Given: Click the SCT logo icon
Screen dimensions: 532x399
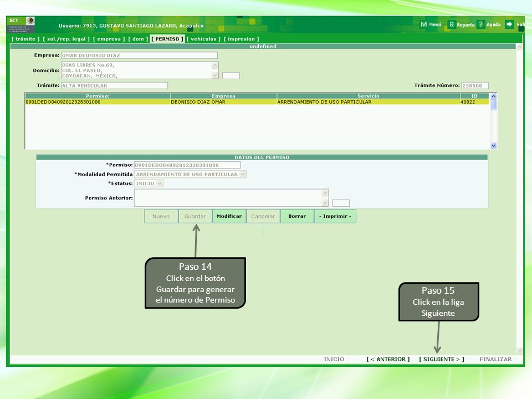Looking at the screenshot, I should coord(22,24).
